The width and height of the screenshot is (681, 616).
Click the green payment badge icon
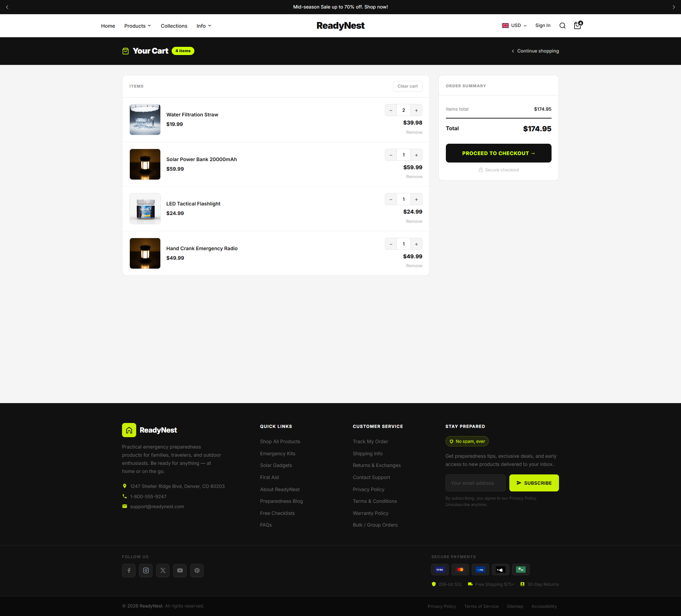pyautogui.click(x=521, y=570)
